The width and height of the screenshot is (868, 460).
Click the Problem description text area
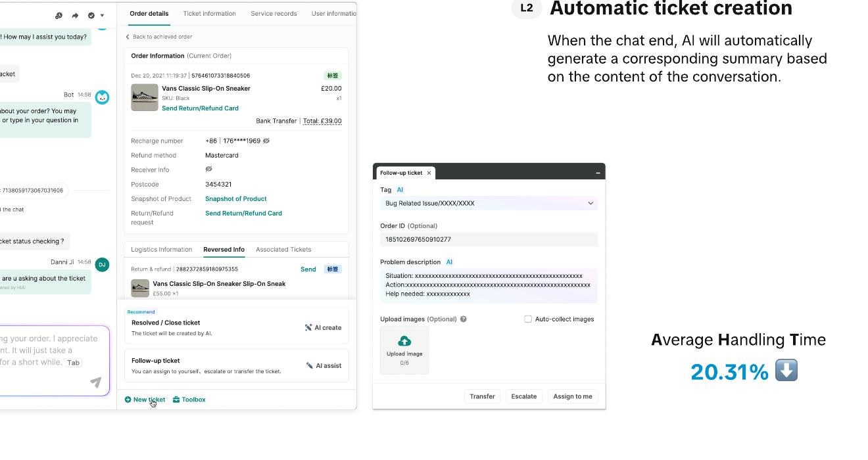489,285
